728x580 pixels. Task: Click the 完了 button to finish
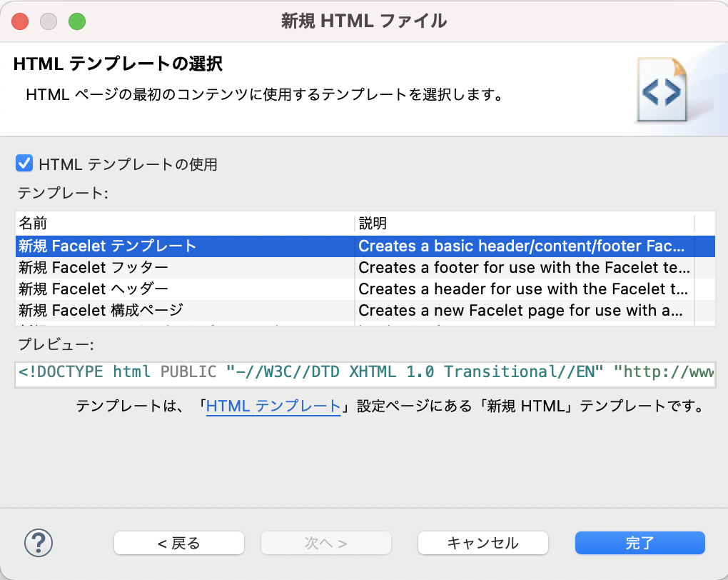pos(639,543)
